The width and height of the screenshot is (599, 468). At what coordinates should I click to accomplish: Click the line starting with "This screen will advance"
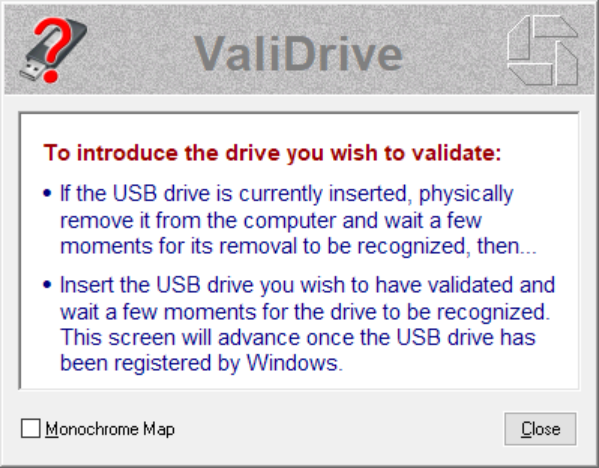[x=298, y=337]
